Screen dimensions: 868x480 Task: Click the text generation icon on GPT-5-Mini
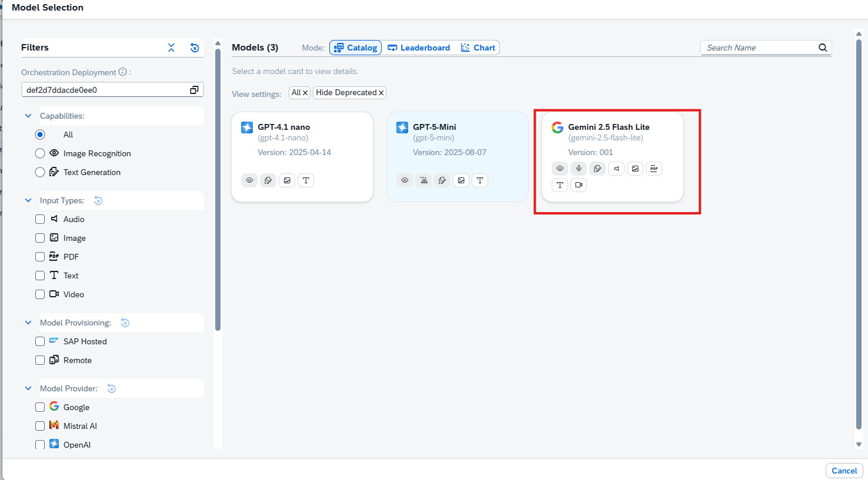[x=442, y=180]
